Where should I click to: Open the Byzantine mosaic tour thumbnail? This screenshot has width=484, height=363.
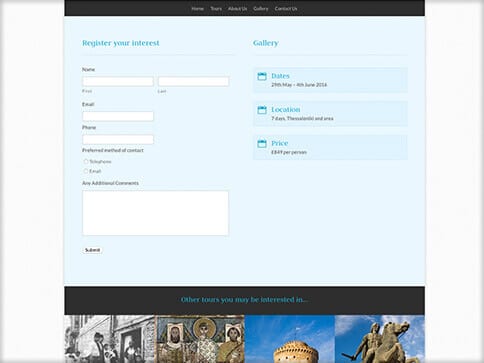(200, 339)
